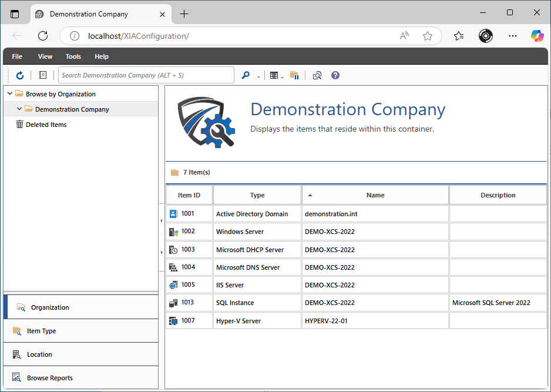Close the Demonstration Company browser tab
This screenshot has width=551, height=392.
coord(162,14)
